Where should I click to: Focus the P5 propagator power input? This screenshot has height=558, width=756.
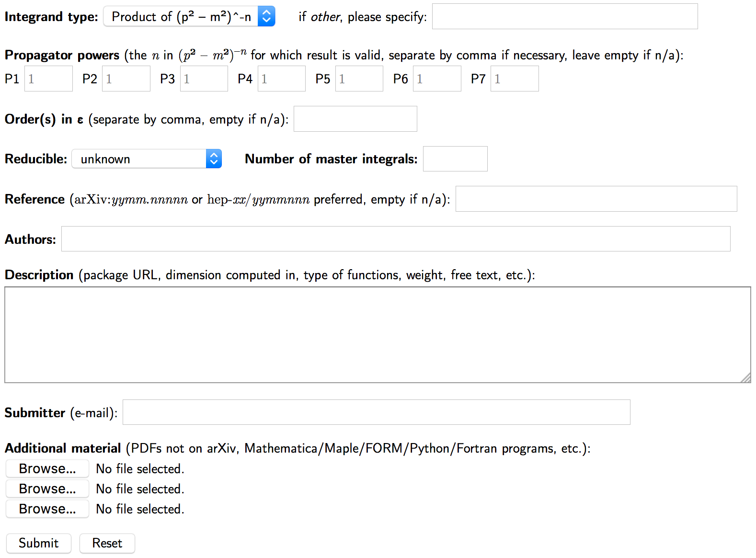click(x=359, y=79)
